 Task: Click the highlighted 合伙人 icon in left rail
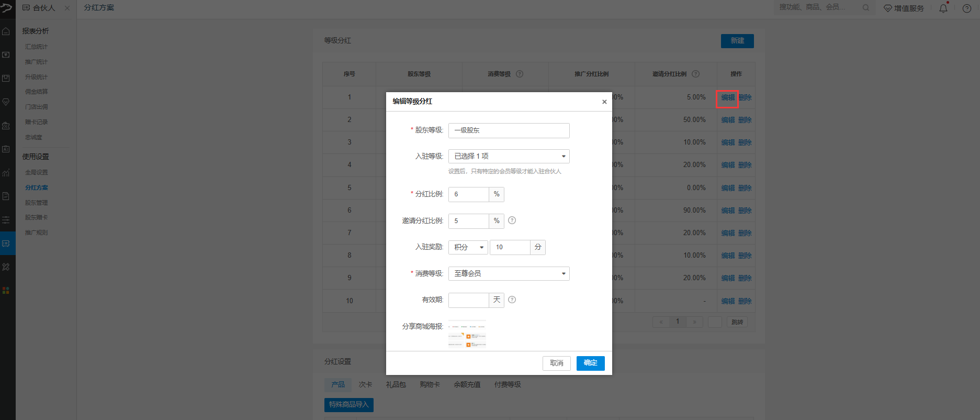coord(6,244)
